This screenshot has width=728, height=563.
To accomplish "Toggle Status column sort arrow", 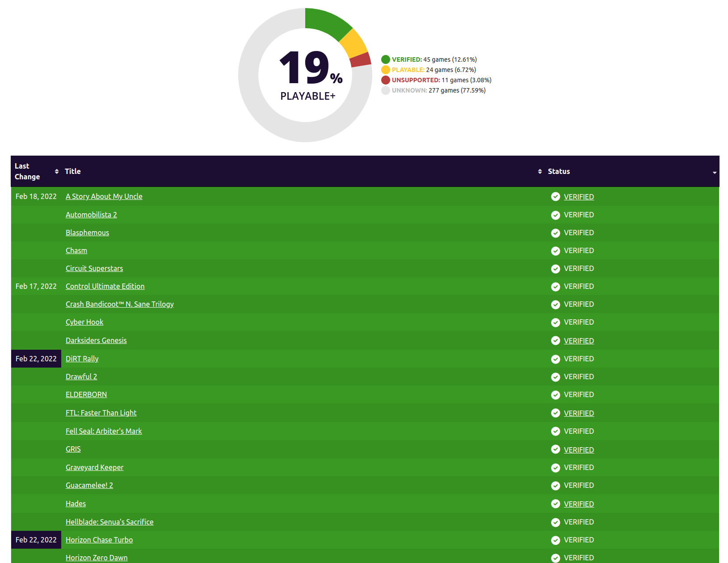I will (x=715, y=173).
